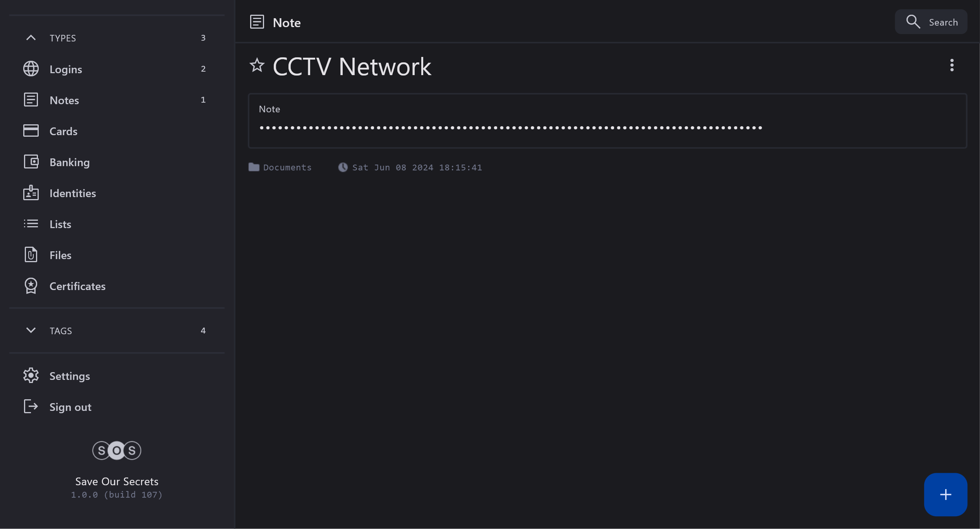
Task: Open the Certificates ribbon icon
Action: click(31, 286)
